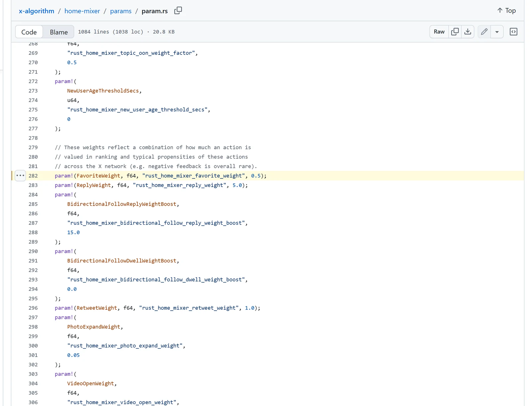Click the file size and line count text

coord(126,32)
